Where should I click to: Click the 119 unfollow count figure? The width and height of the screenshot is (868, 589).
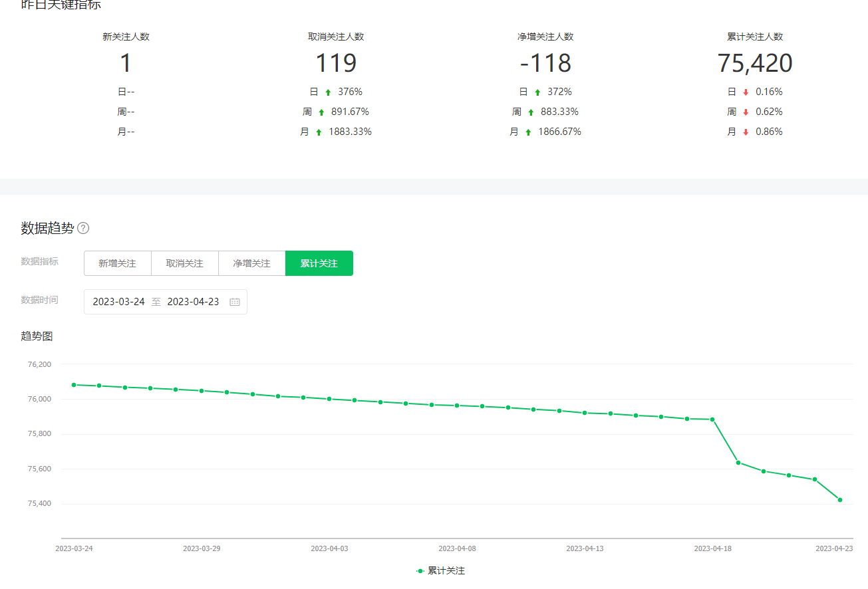coord(336,64)
